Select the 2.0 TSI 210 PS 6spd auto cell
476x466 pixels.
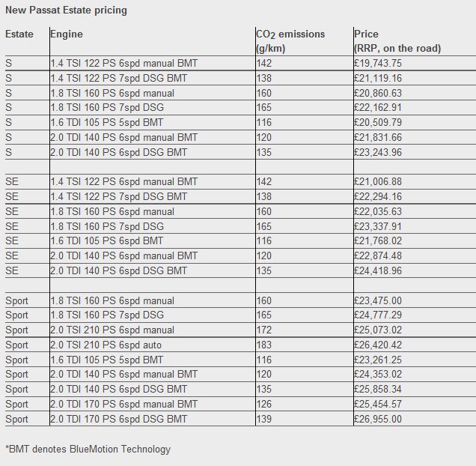click(106, 345)
